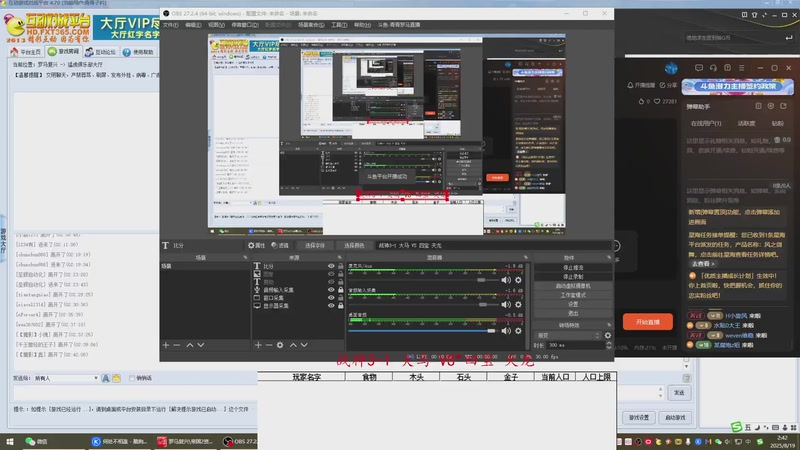Click the 工作室模式 button
This screenshot has width=800, height=450.
(x=573, y=295)
